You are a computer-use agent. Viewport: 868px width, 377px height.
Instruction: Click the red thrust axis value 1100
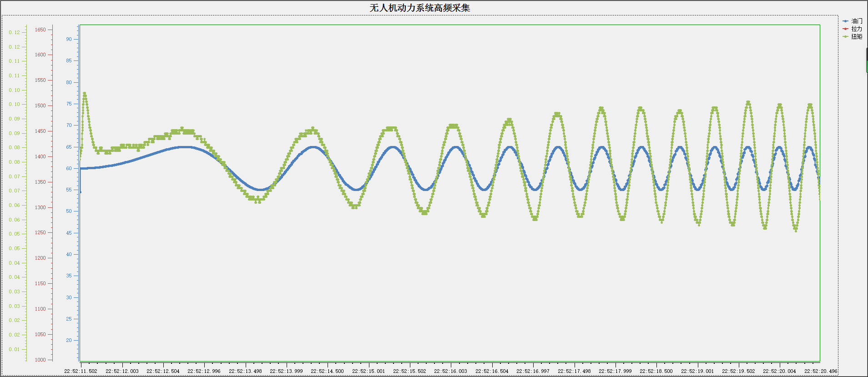coord(40,309)
